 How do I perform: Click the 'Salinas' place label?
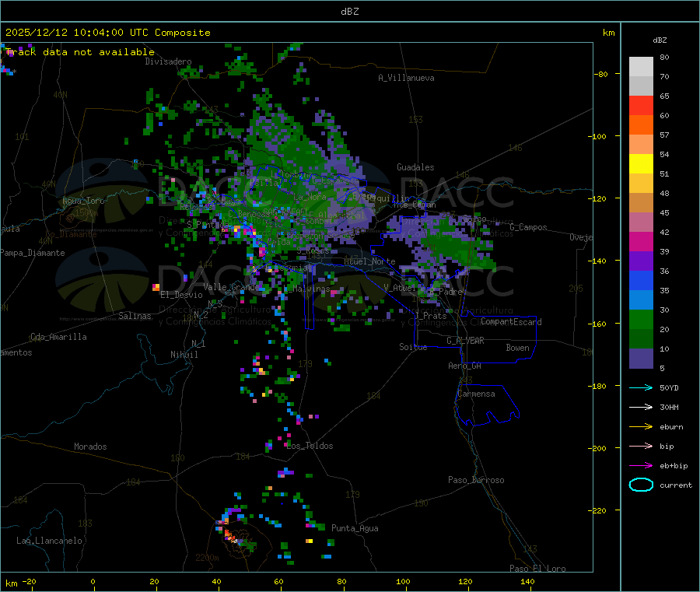coord(135,316)
